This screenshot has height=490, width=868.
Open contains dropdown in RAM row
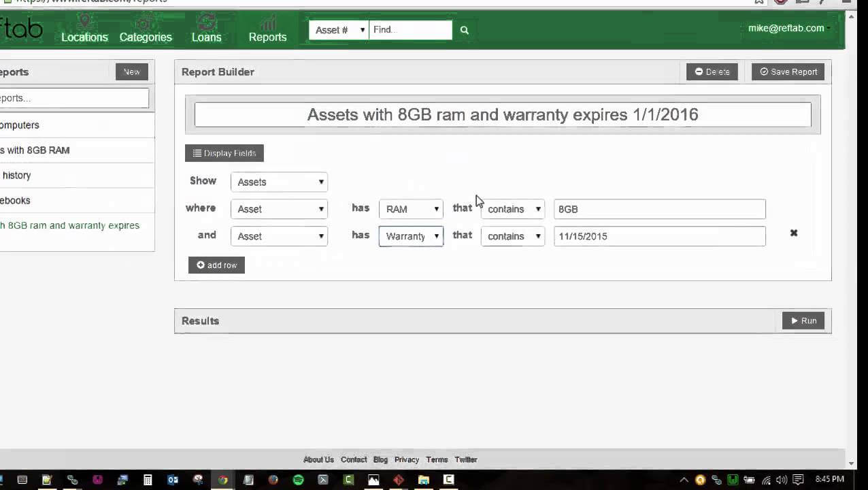click(x=513, y=209)
